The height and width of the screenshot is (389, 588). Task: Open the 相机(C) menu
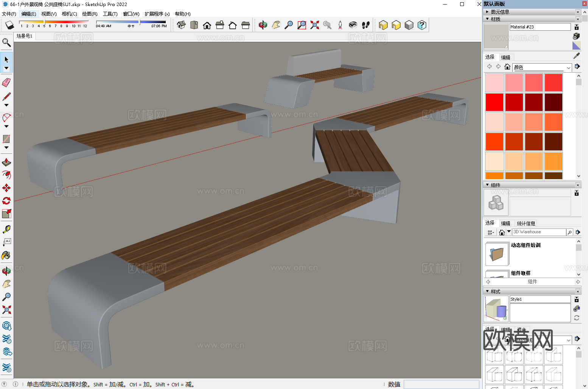pyautogui.click(x=69, y=14)
